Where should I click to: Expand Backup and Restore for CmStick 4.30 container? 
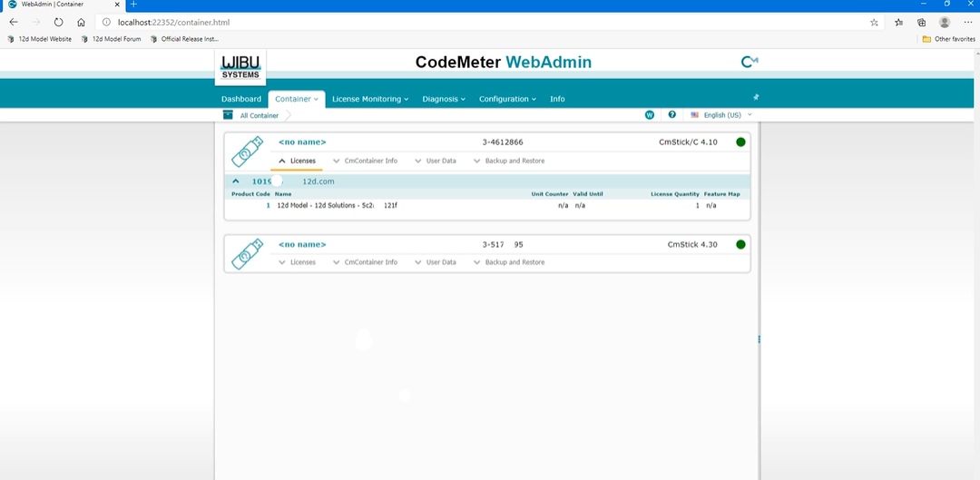click(x=509, y=262)
